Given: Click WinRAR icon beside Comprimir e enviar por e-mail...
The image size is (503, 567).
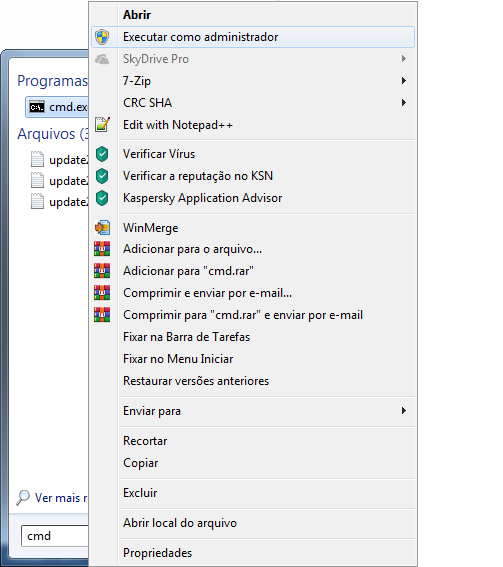Looking at the screenshot, I should [x=102, y=293].
